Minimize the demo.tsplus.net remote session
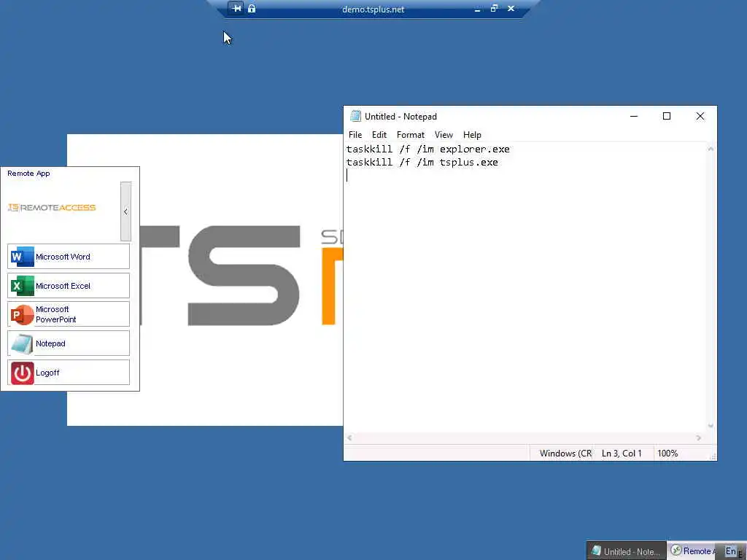 477,9
